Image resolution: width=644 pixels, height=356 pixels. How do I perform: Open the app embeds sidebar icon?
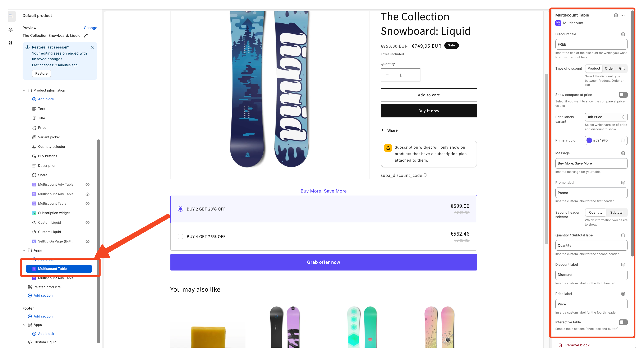[10, 43]
